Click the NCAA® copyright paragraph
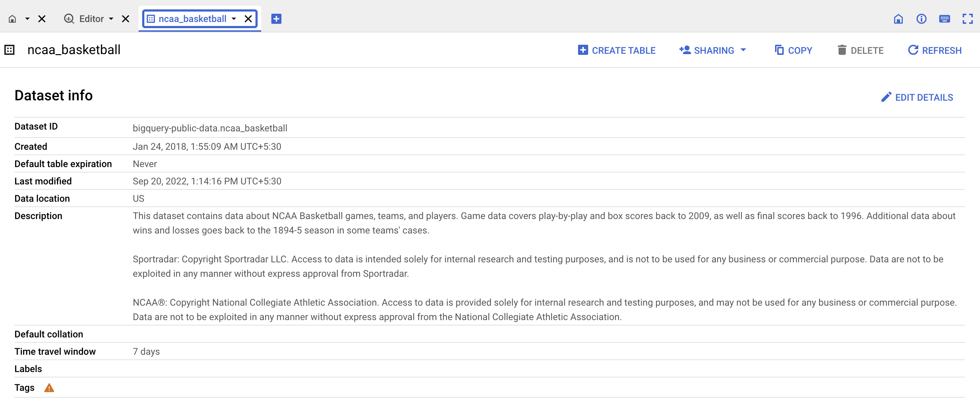 coord(545,310)
